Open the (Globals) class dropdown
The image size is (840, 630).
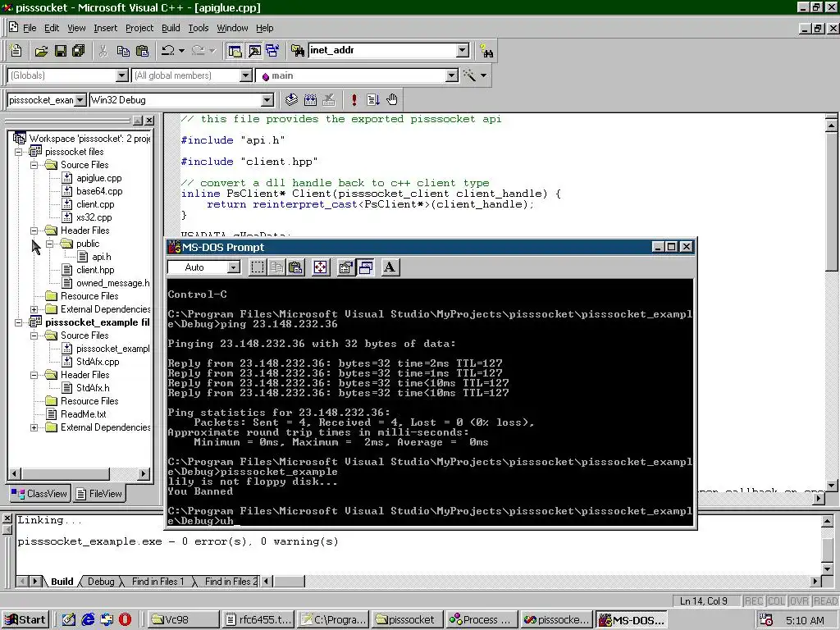click(122, 75)
